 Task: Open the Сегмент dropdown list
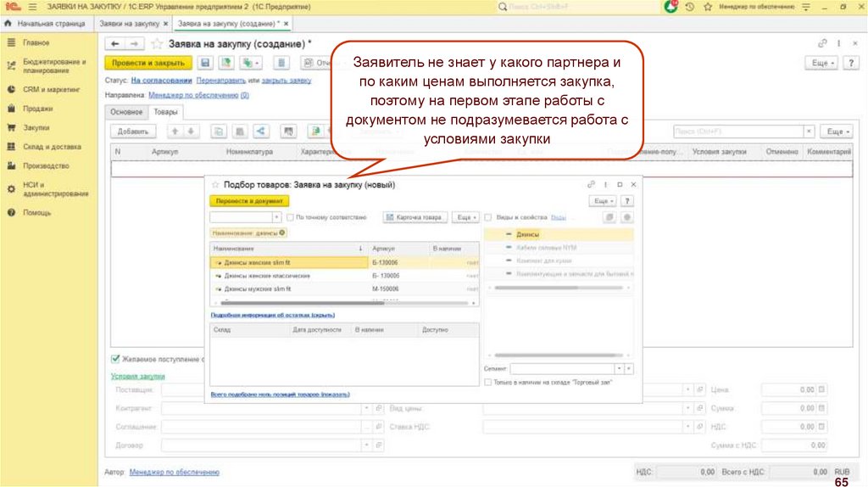click(x=618, y=369)
